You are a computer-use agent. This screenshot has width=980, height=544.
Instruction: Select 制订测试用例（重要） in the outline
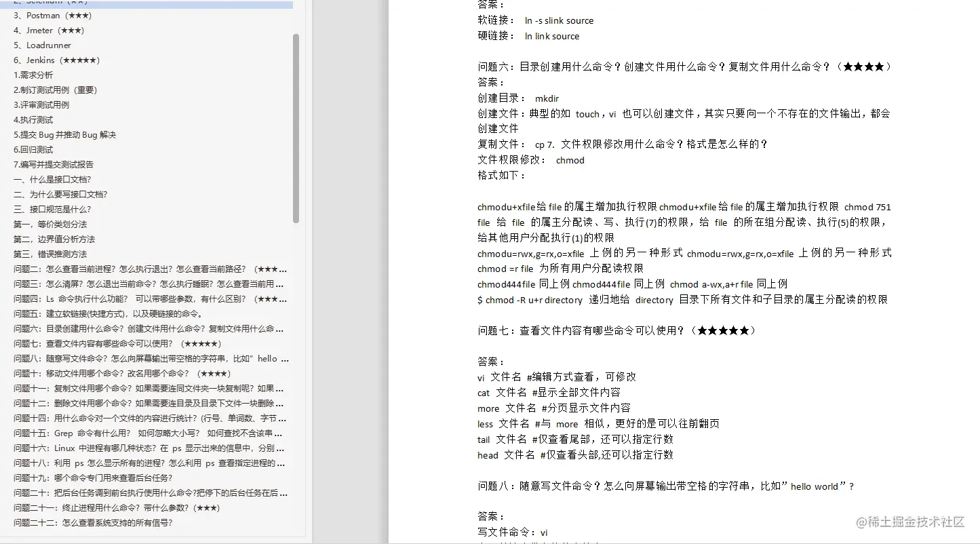pos(54,90)
